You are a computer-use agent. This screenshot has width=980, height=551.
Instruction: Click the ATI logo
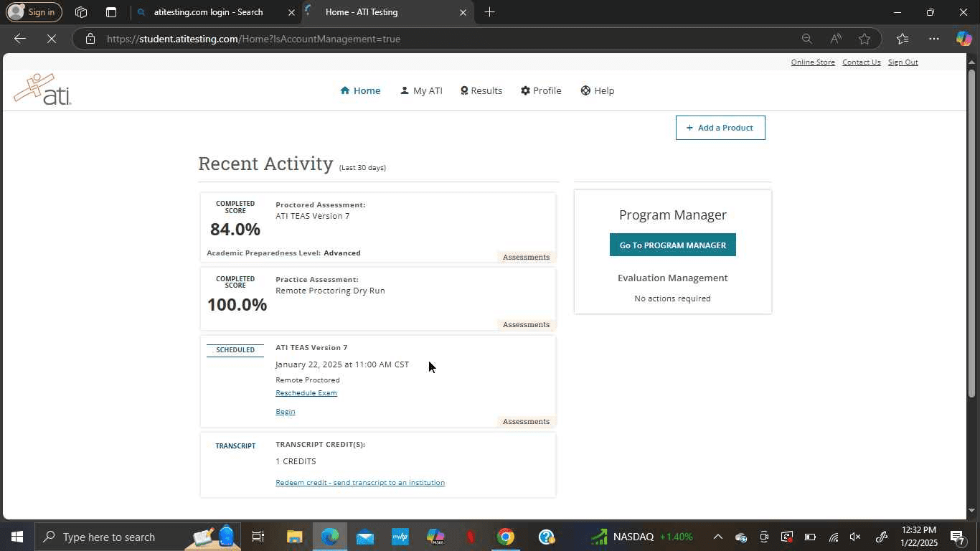43,90
